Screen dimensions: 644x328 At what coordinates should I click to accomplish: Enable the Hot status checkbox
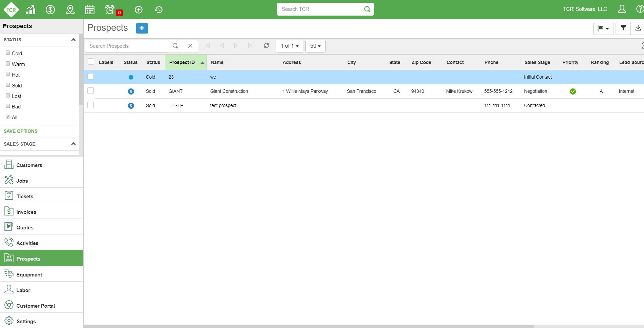(x=8, y=74)
